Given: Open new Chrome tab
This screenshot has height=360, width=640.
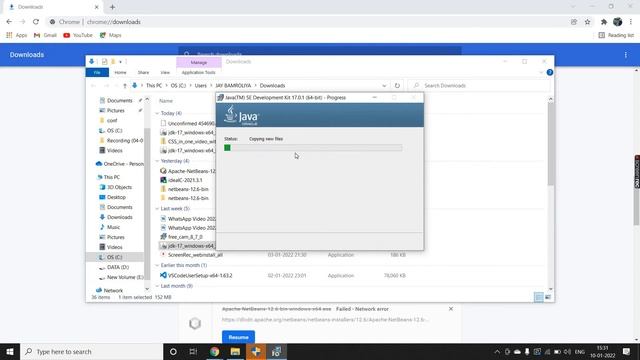Looking at the screenshot, I should point(112,7).
